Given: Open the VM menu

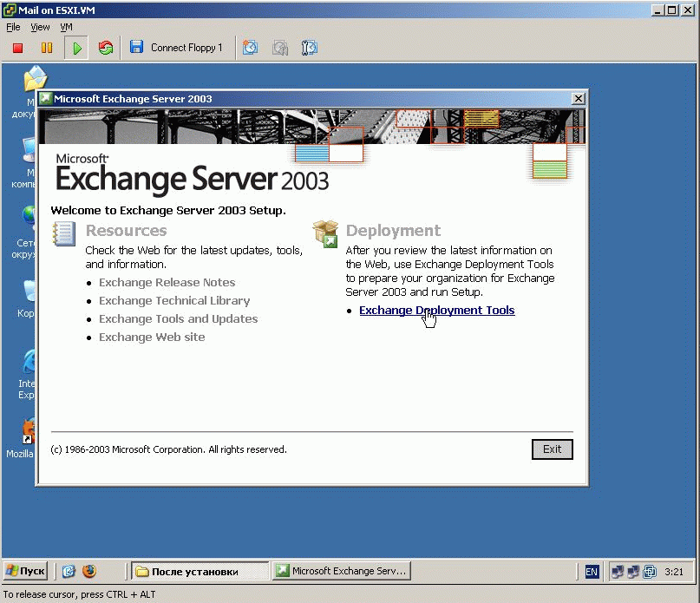Looking at the screenshot, I should (66, 27).
